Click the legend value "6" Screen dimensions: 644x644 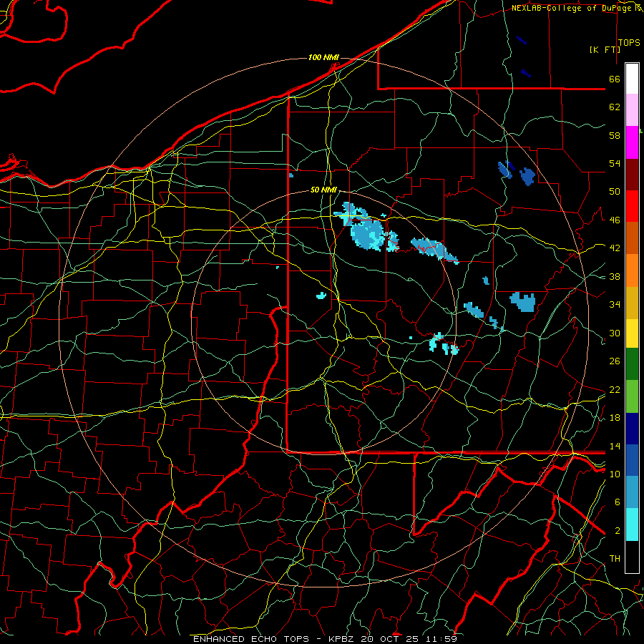(618, 502)
